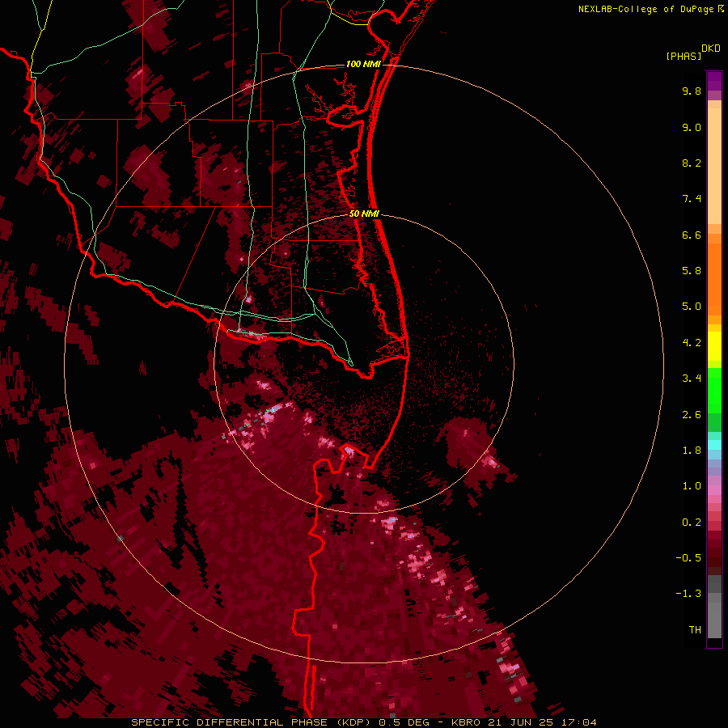Click the NEXLAB-College of DuPage label
This screenshot has width=728, height=728.
pyautogui.click(x=645, y=9)
